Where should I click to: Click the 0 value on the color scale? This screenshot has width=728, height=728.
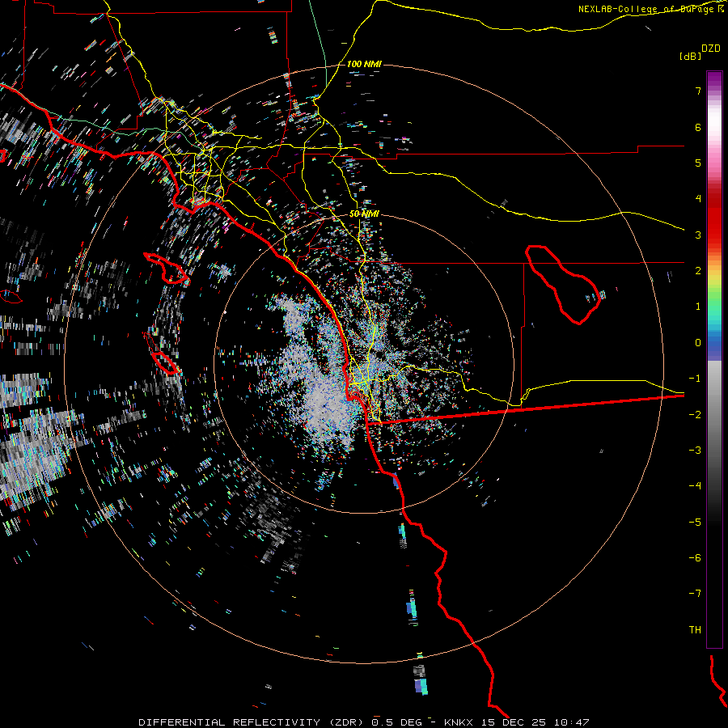698,343
